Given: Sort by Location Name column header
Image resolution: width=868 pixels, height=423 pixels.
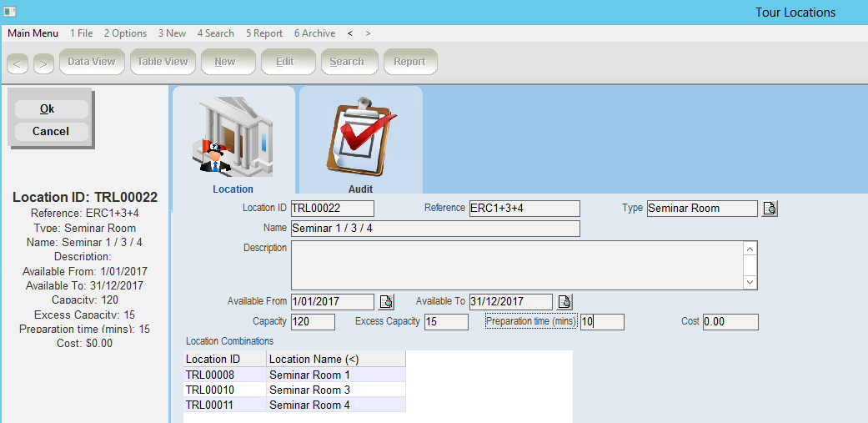Looking at the screenshot, I should [335, 359].
